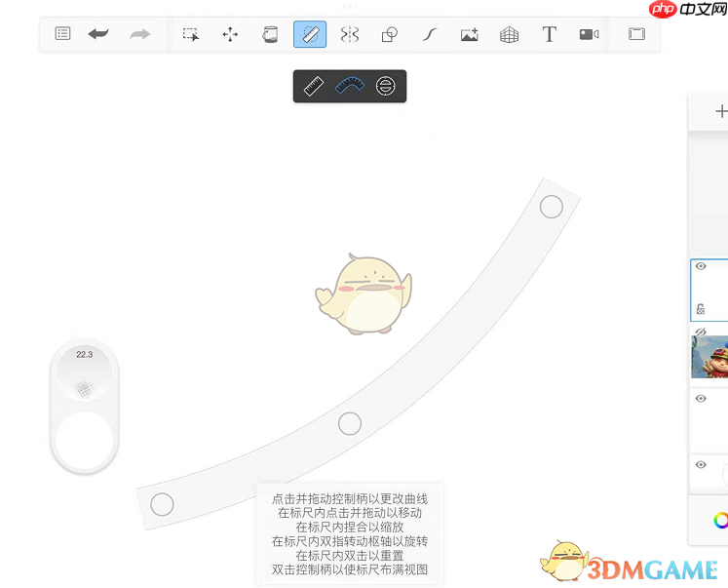The image size is (728, 588).
Task: Choose the ellipse guide
Action: pos(385,87)
